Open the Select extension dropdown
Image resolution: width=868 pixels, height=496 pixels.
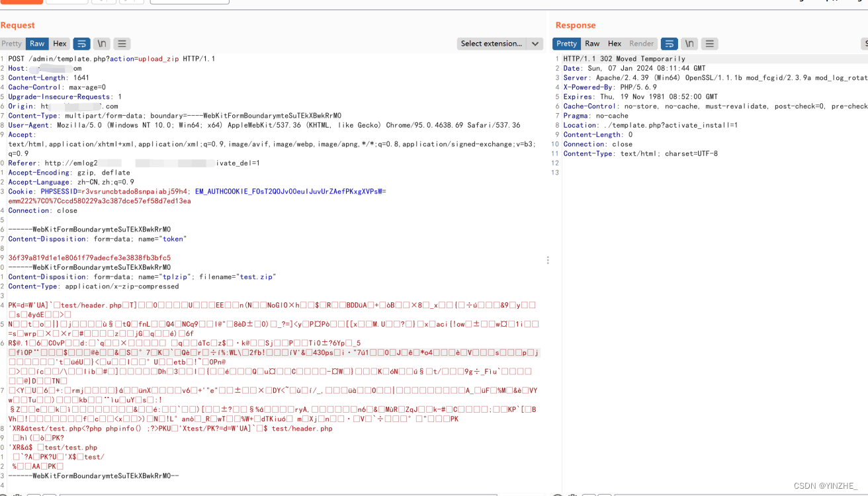coord(500,44)
